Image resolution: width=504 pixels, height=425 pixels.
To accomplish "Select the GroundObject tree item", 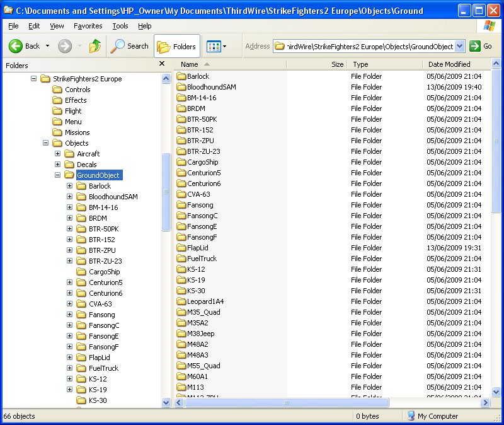I will (98, 175).
